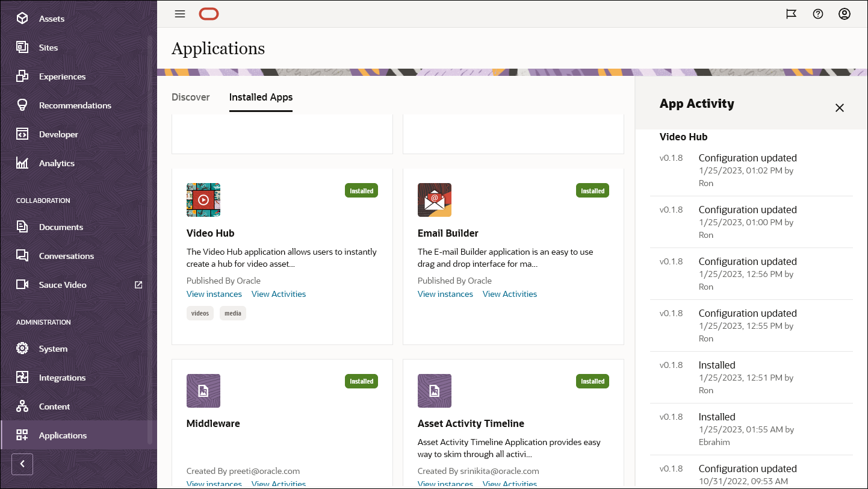The image size is (868, 489).
Task: Open View Activities for Email Builder
Action: (x=509, y=294)
